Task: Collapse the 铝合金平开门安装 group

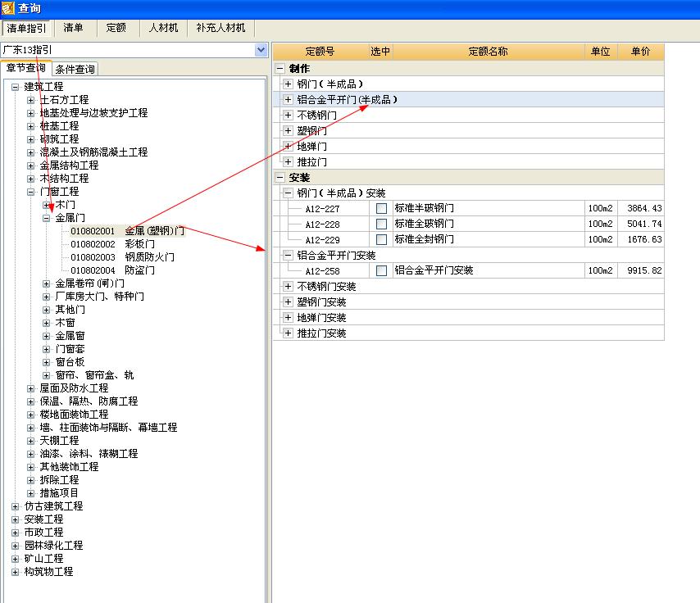Action: pos(288,256)
